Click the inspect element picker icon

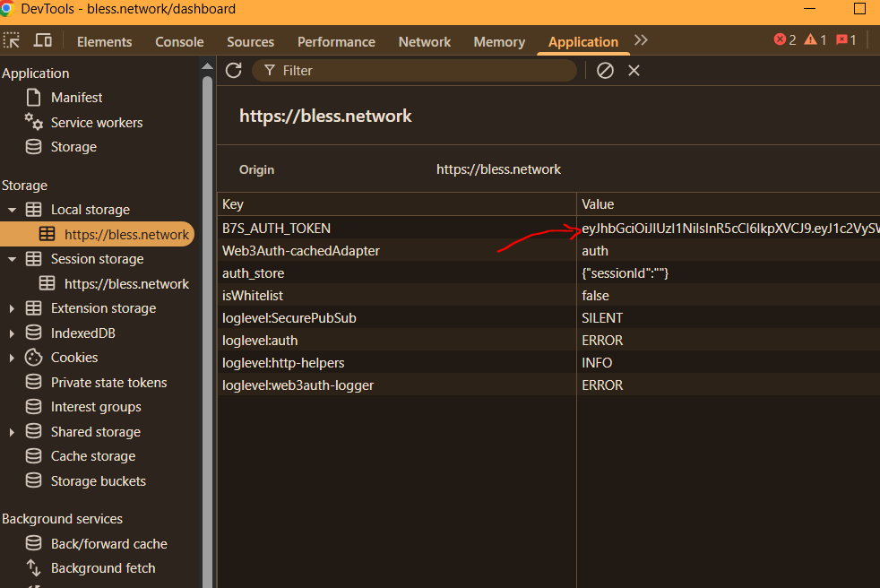[12, 40]
